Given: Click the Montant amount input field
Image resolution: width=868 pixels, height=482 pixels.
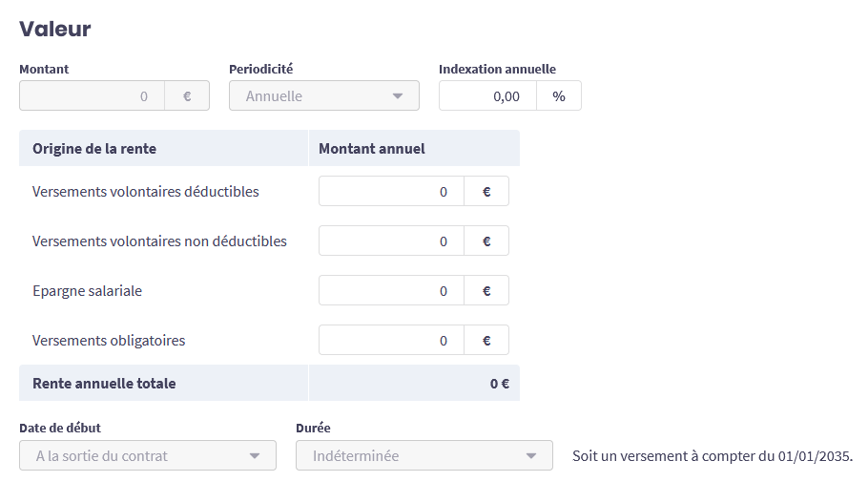Looking at the screenshot, I should pyautogui.click(x=93, y=95).
